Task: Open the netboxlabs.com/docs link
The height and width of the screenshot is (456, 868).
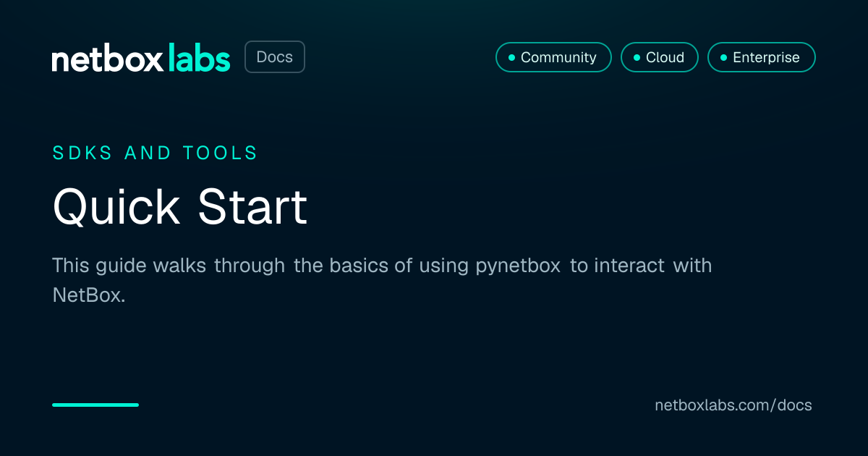Action: [733, 405]
